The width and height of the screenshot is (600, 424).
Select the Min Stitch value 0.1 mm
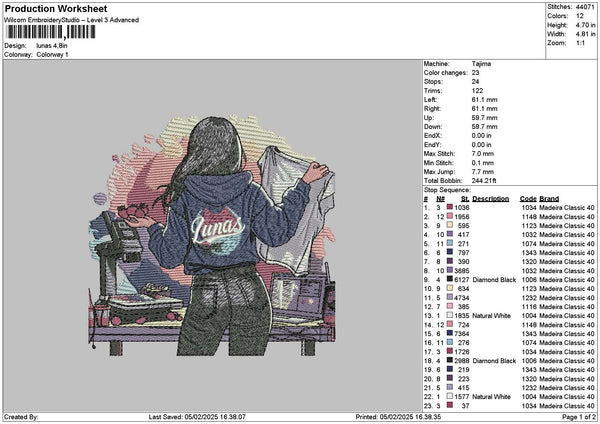coord(483,163)
